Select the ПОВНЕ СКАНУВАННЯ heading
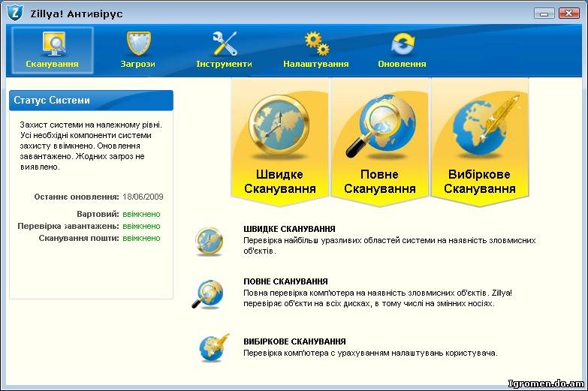Viewport: 588px width, 391px height. pyautogui.click(x=285, y=281)
